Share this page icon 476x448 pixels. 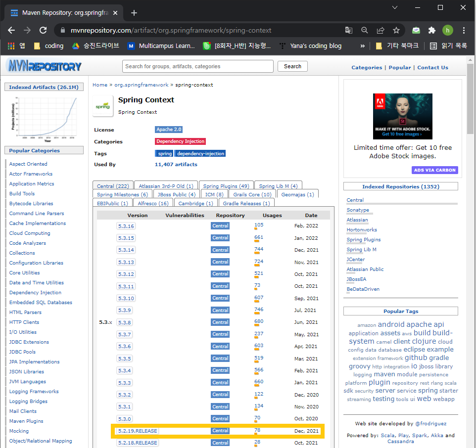[381, 30]
